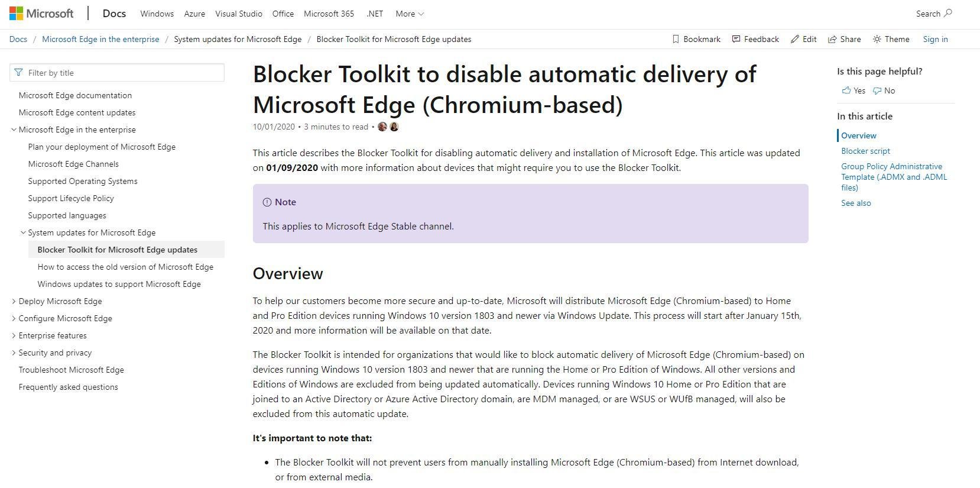Image resolution: width=980 pixels, height=488 pixels.
Task: Open the More dropdown in top navigation
Action: (x=410, y=14)
